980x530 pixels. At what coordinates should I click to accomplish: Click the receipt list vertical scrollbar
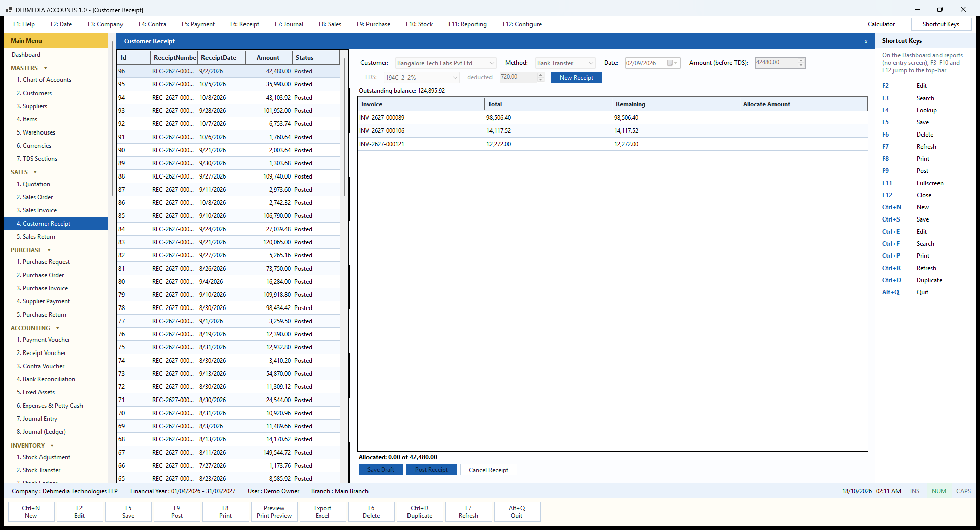click(344, 126)
